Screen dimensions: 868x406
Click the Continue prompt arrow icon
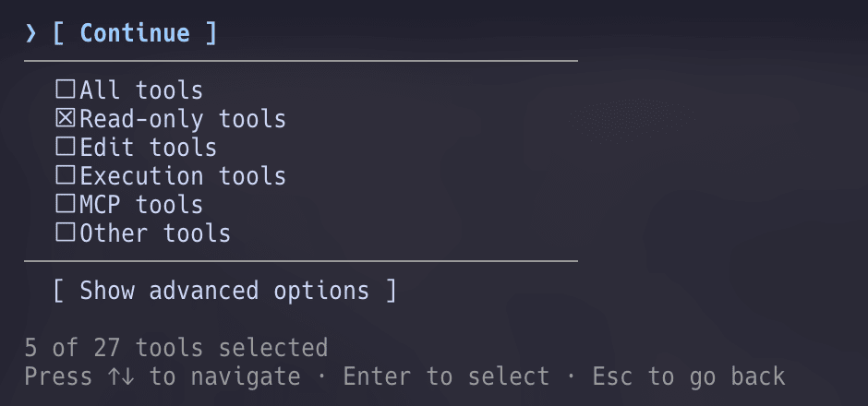[x=30, y=33]
